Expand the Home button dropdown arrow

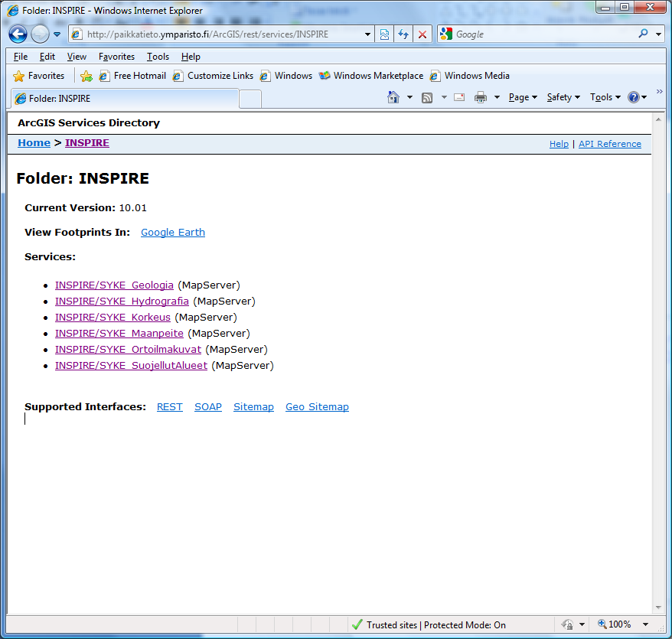409,97
